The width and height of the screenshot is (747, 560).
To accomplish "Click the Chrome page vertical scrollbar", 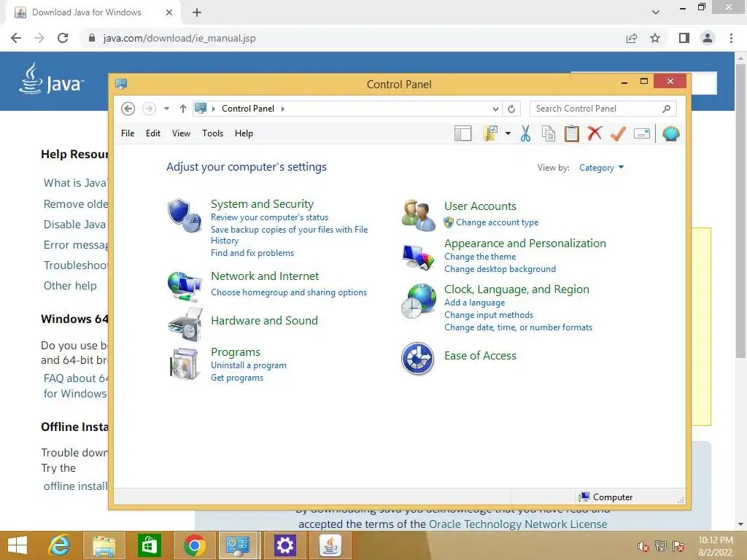I will pyautogui.click(x=740, y=211).
